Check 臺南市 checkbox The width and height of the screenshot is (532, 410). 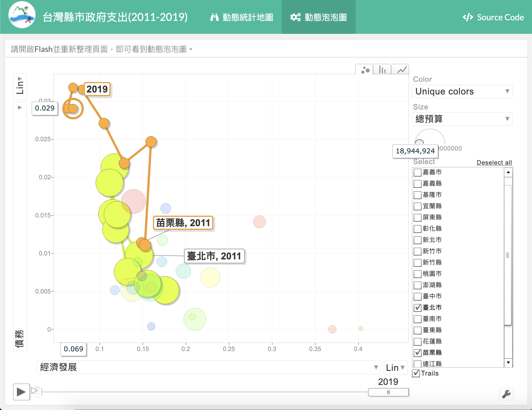[x=418, y=319]
